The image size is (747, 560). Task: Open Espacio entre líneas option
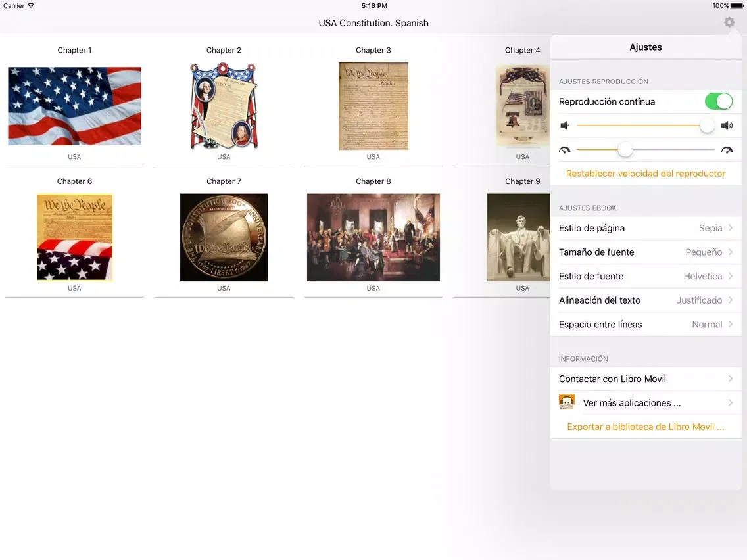(x=646, y=324)
